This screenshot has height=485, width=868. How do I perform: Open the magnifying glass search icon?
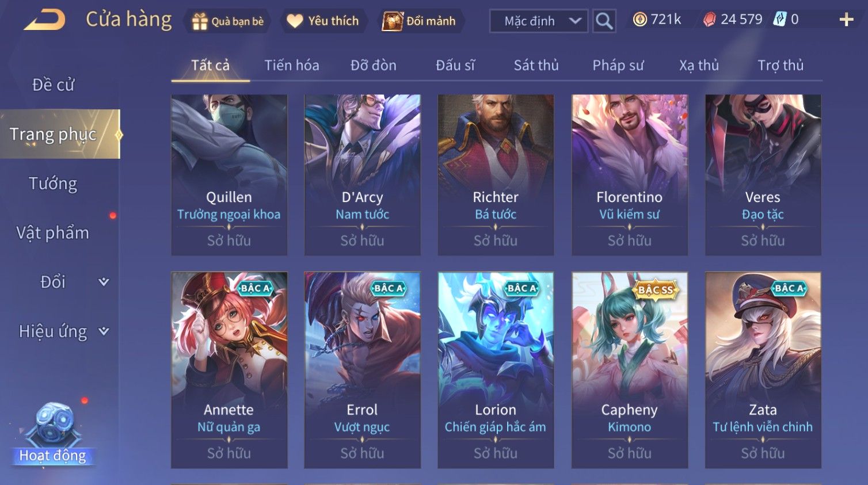604,21
